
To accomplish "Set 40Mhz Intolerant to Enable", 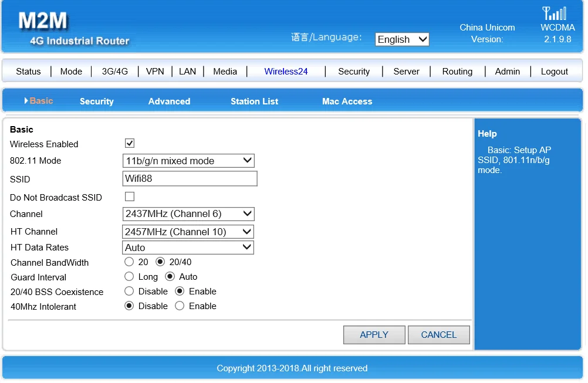I will (x=180, y=306).
